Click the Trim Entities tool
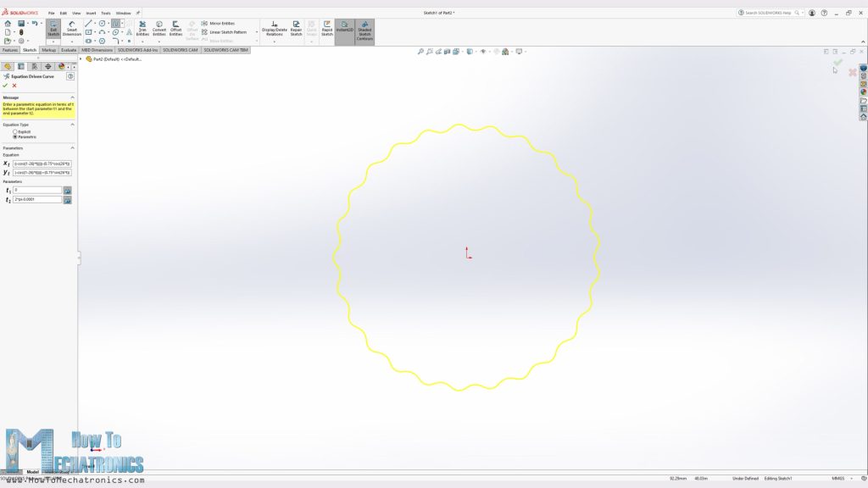 pyautogui.click(x=142, y=30)
